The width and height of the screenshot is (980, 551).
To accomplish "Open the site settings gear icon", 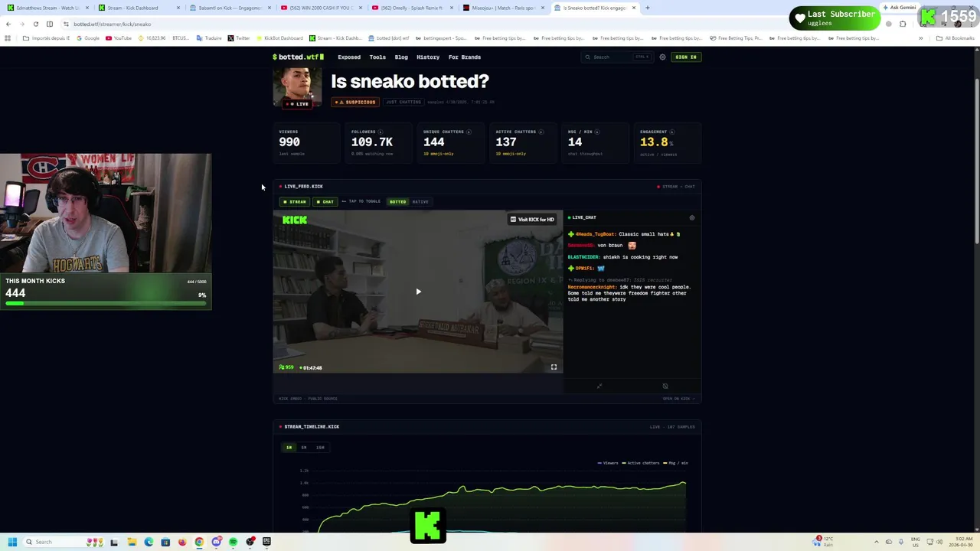I will [662, 57].
